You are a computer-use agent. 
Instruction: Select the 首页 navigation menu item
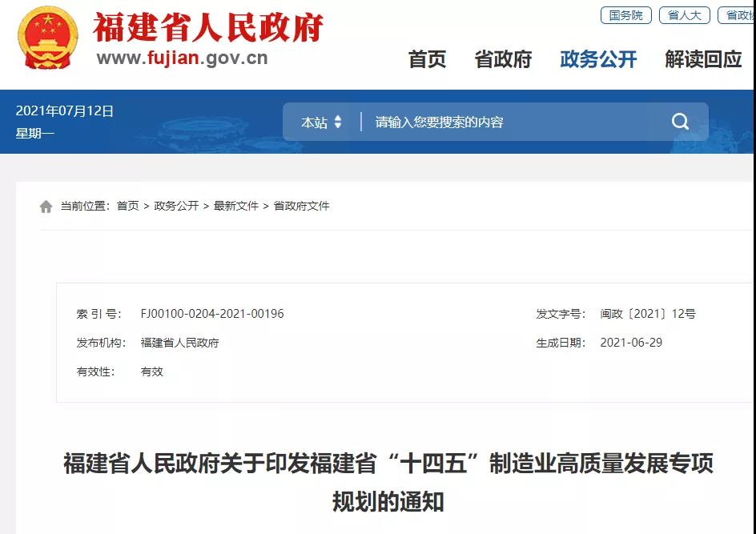click(427, 59)
